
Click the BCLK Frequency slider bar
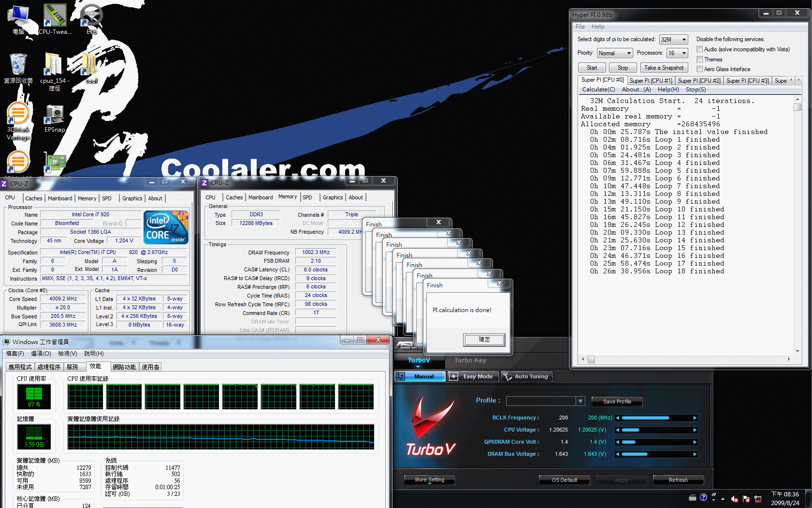click(x=656, y=418)
